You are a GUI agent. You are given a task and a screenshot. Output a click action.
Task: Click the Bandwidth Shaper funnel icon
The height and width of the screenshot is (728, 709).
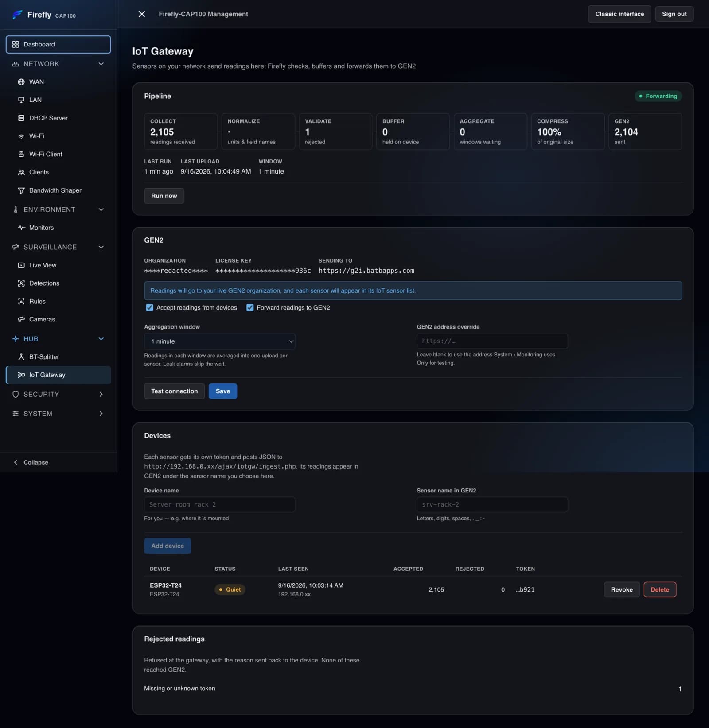coord(21,190)
